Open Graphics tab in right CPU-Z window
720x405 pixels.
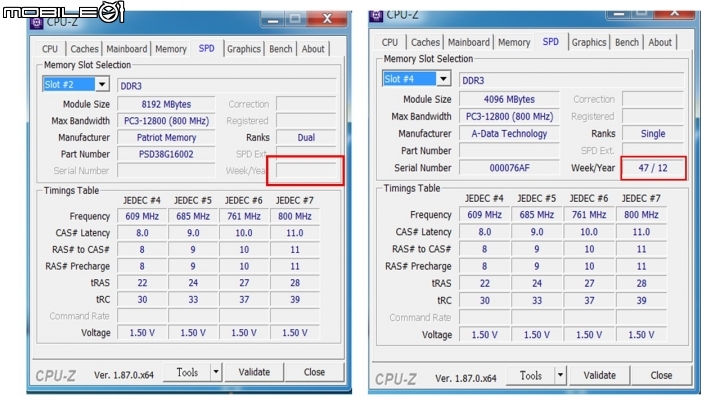point(589,42)
